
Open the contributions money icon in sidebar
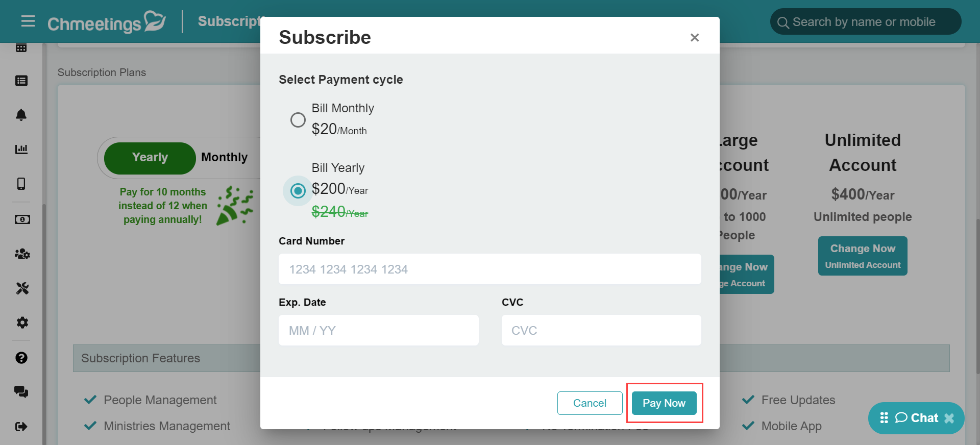pyautogui.click(x=22, y=219)
